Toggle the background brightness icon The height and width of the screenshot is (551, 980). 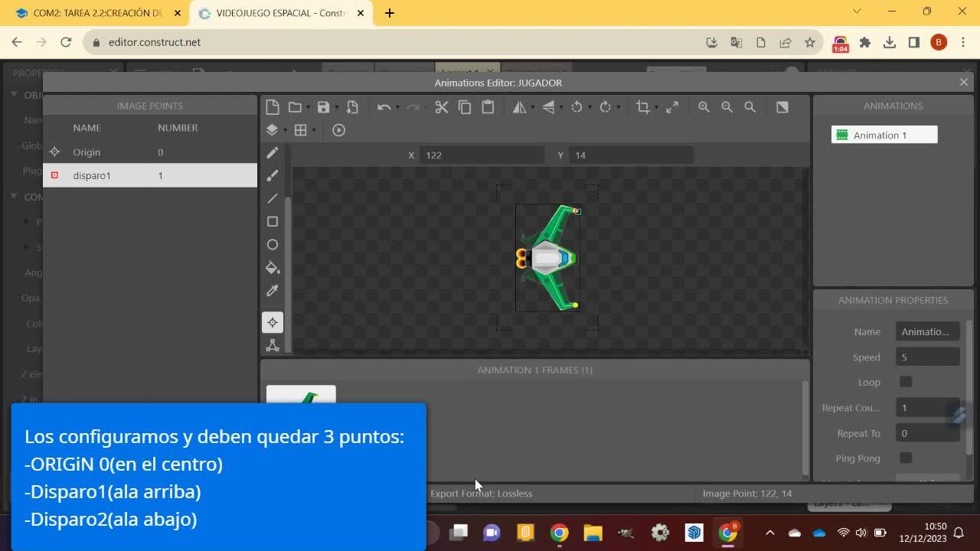pyautogui.click(x=782, y=107)
